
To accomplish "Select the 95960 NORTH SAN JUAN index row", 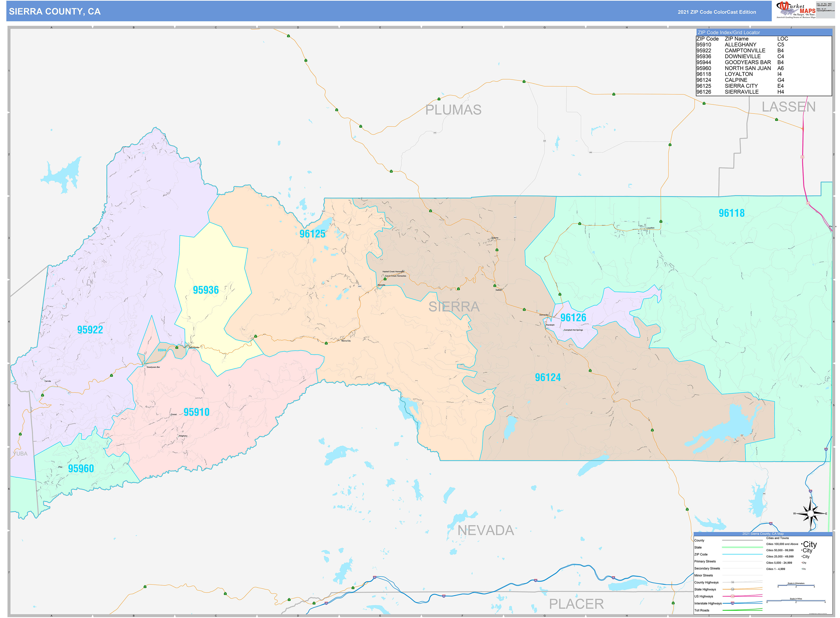I will click(764, 68).
